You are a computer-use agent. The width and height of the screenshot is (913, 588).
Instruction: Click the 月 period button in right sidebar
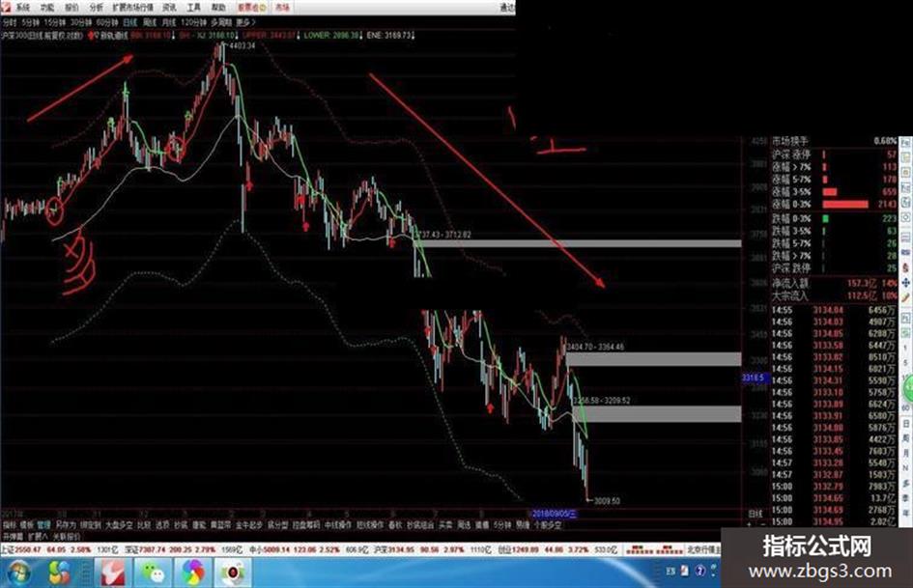click(906, 453)
